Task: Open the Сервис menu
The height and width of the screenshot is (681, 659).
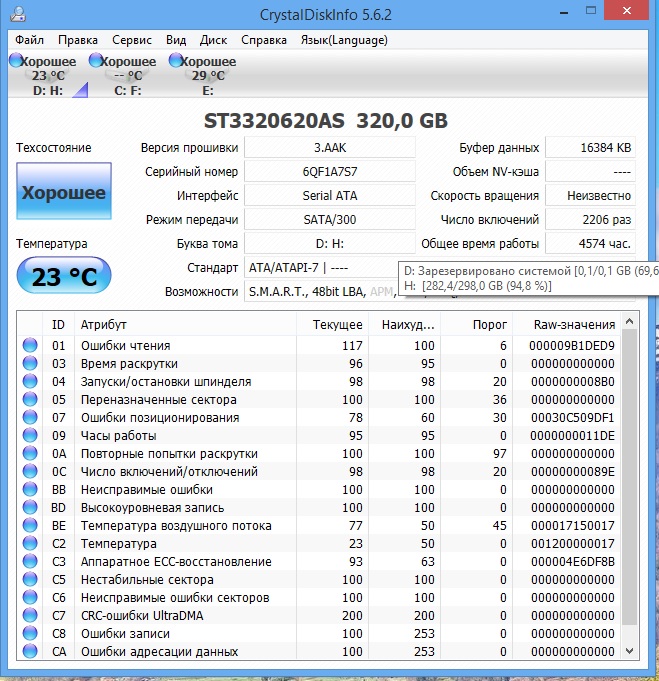Action: [132, 40]
